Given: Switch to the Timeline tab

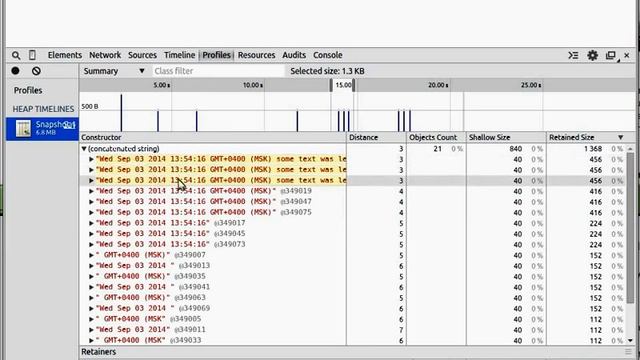Looking at the screenshot, I should click(179, 55).
